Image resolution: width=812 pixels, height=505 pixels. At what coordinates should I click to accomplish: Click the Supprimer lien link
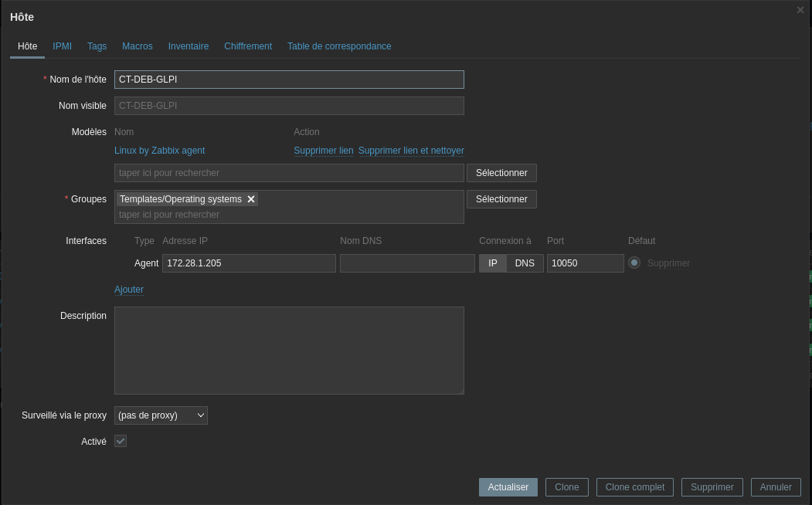[x=324, y=151]
